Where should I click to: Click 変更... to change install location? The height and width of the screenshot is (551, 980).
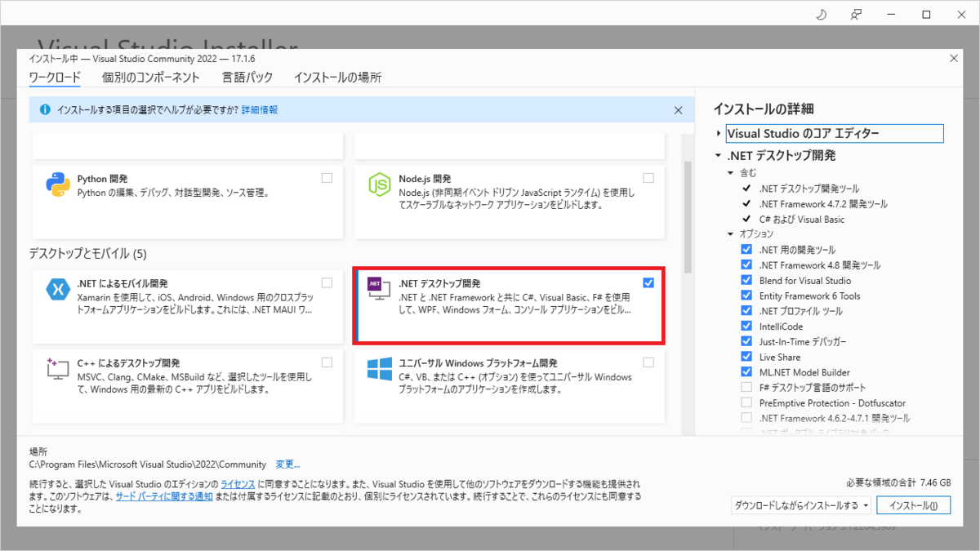coord(287,464)
